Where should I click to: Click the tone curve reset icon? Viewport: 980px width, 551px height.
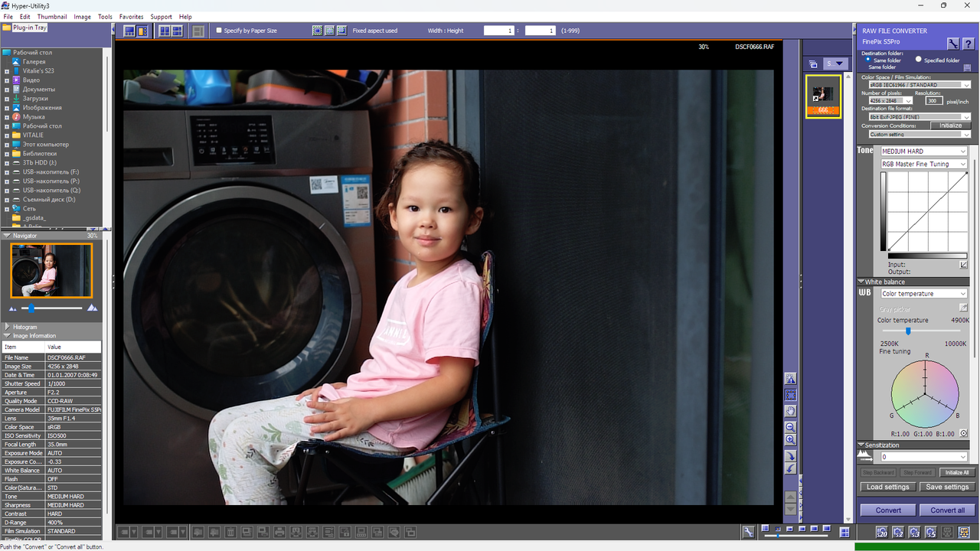(x=963, y=265)
